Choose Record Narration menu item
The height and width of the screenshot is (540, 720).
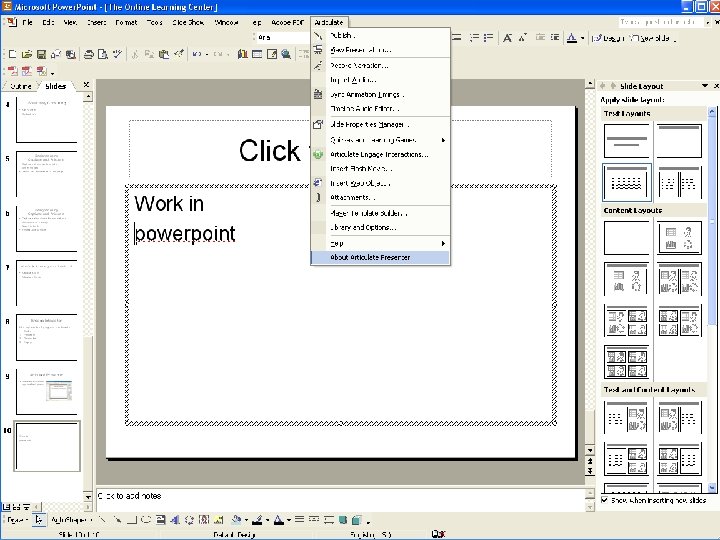pyautogui.click(x=380, y=66)
